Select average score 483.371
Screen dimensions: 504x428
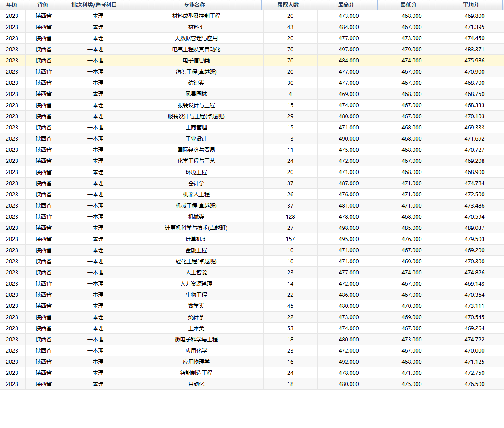[x=475, y=49]
